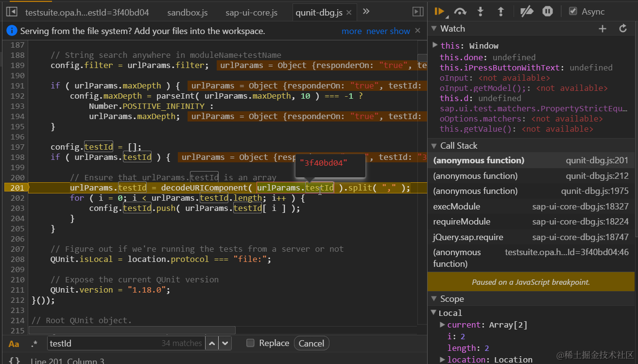Image resolution: width=638 pixels, height=364 pixels.
Task: Step over next function call
Action: coord(460,11)
